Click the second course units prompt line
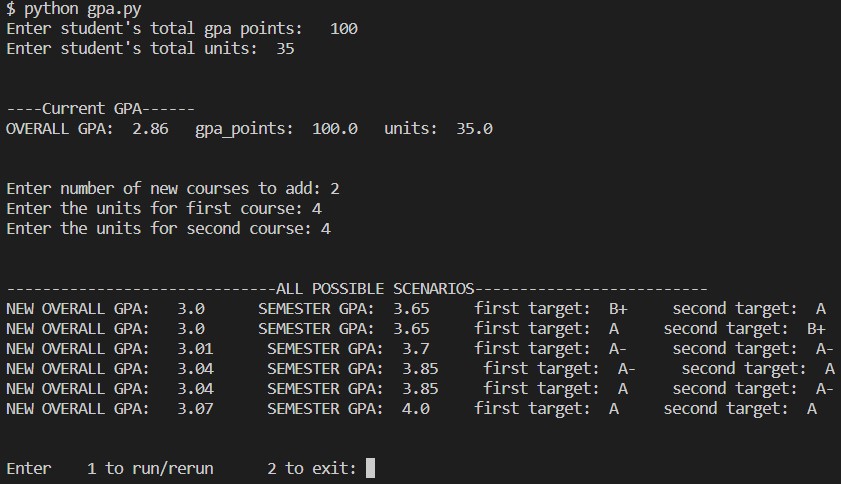This screenshot has height=484, width=841. [168, 228]
